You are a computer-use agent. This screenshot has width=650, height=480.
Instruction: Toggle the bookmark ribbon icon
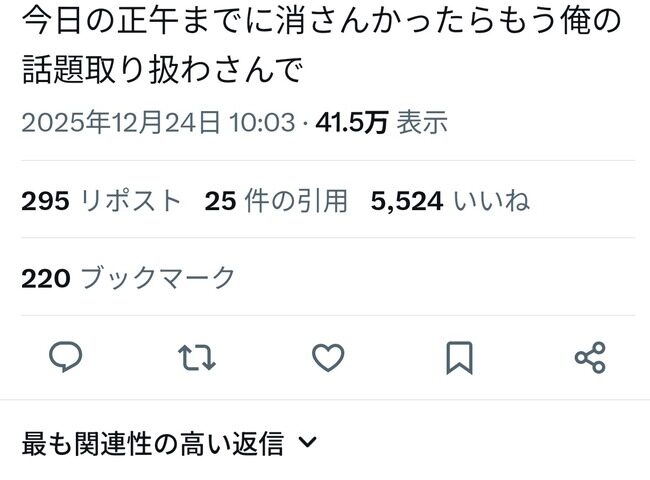coord(459,358)
